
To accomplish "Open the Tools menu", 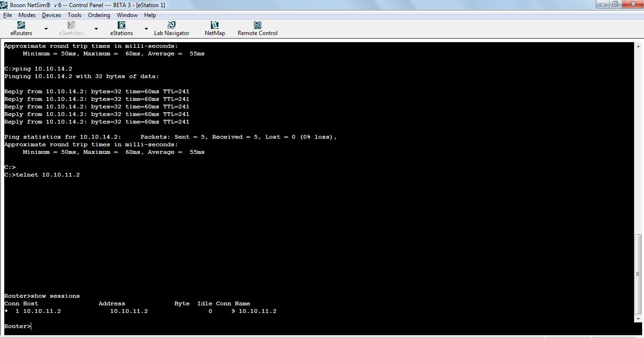I will click(x=74, y=15).
